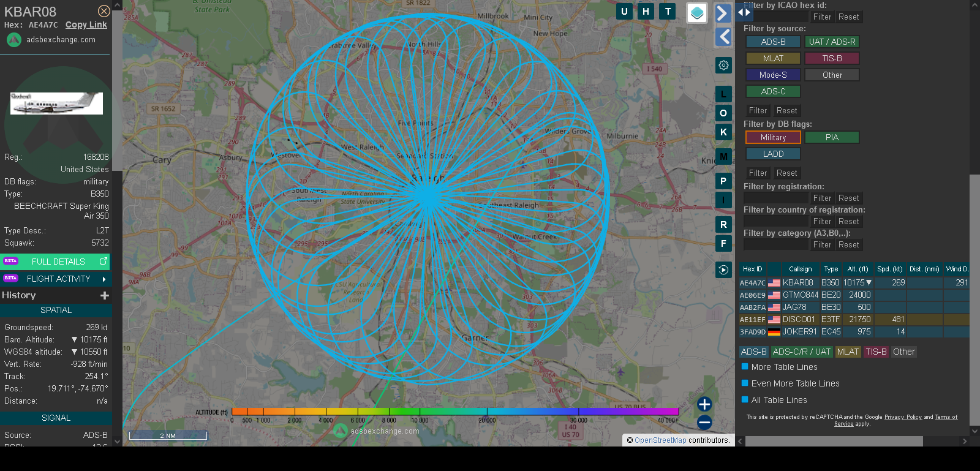Sort table by Hex ID column
The height and width of the screenshot is (471, 980).
pos(752,269)
